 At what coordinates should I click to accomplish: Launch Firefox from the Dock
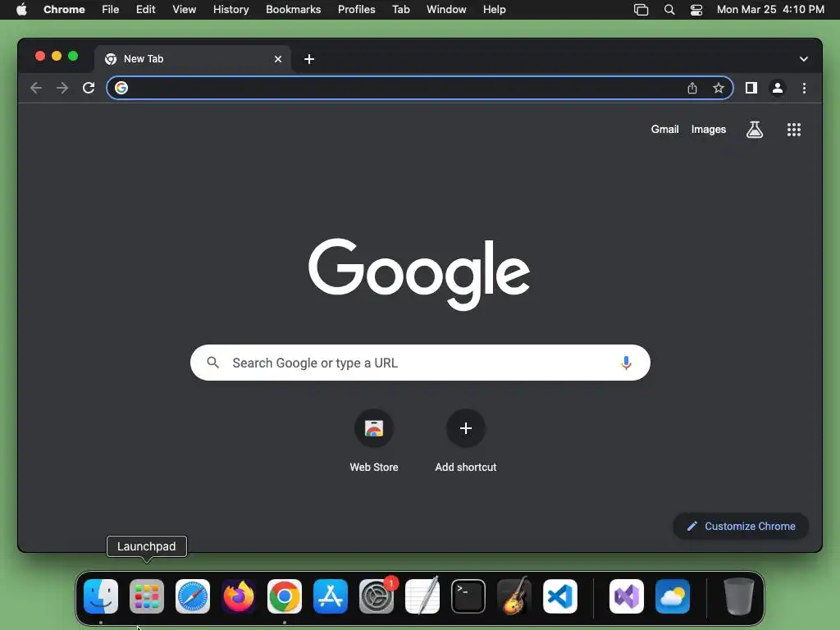point(239,596)
